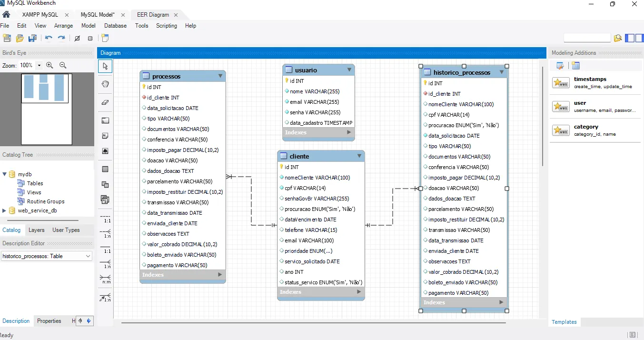This screenshot has width=644, height=340.
Task: Redo the last undone action
Action: [x=61, y=38]
